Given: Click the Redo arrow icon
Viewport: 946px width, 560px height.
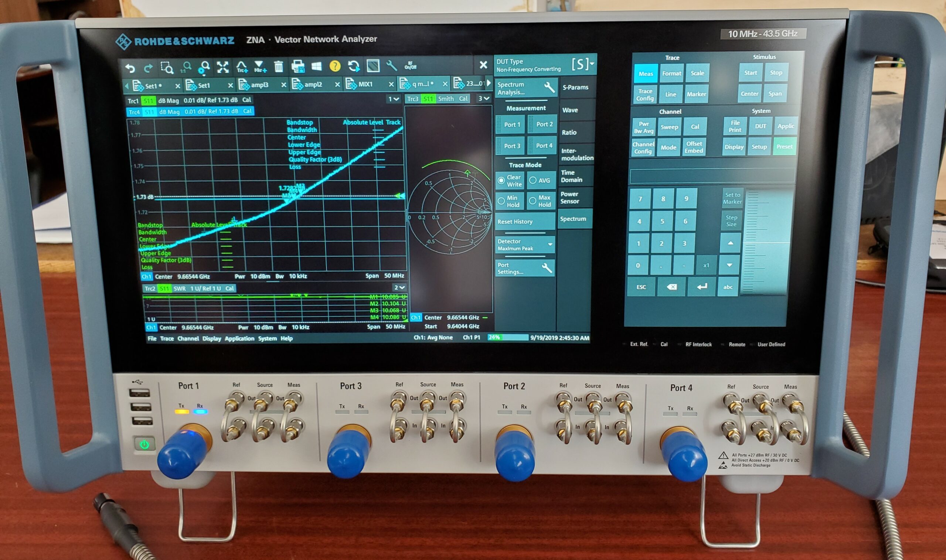Looking at the screenshot, I should 148,68.
